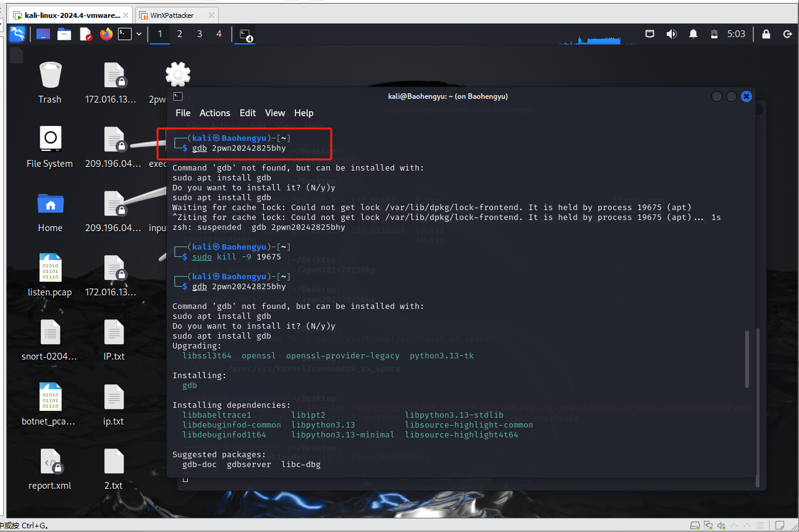Select the botnet_pca... desktop file
799x532 pixels.
coord(50,405)
